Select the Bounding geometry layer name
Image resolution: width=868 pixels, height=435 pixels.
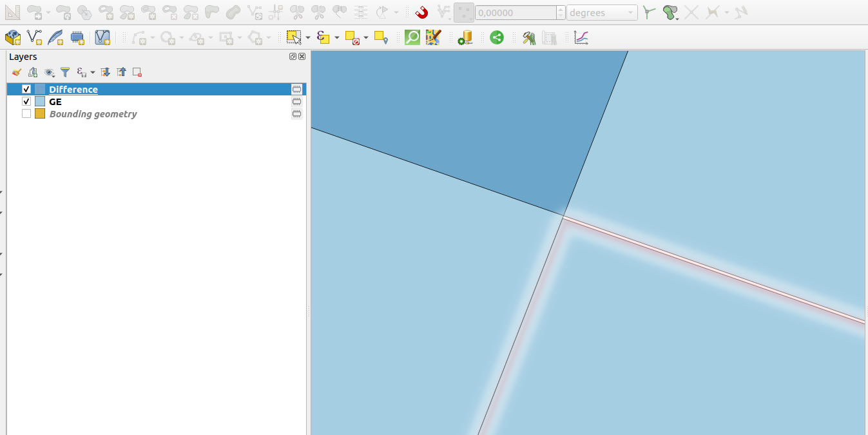click(93, 113)
